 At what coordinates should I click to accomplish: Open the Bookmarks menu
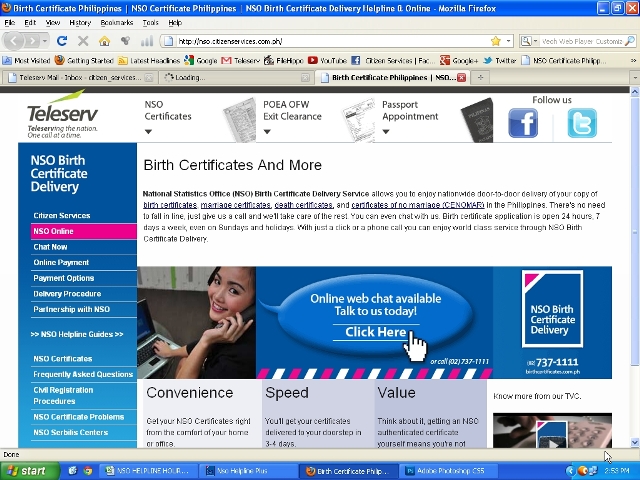coord(117,23)
